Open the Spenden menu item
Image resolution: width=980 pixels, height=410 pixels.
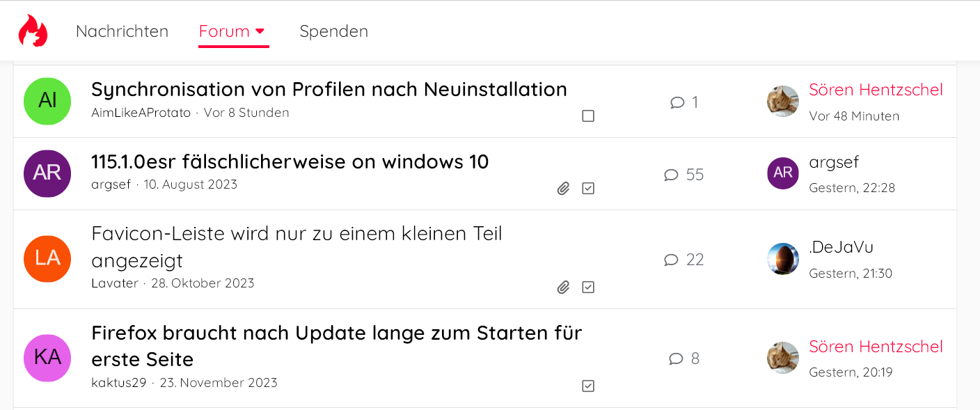point(333,31)
